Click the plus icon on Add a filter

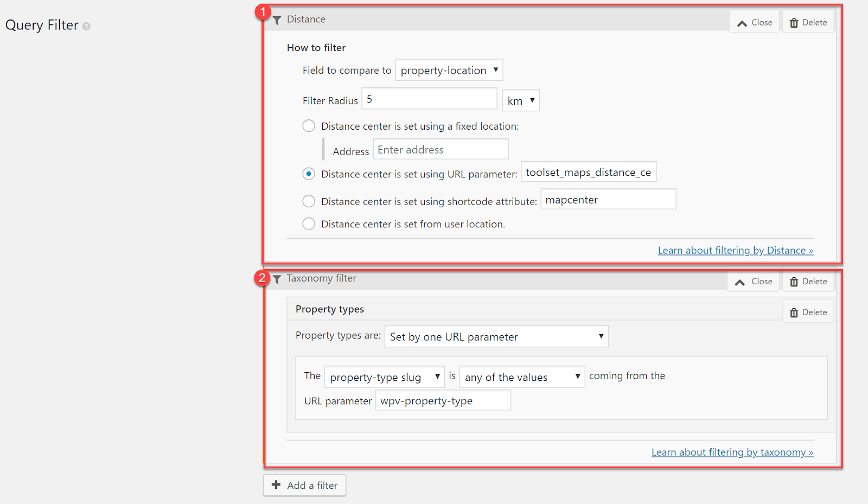pos(276,485)
